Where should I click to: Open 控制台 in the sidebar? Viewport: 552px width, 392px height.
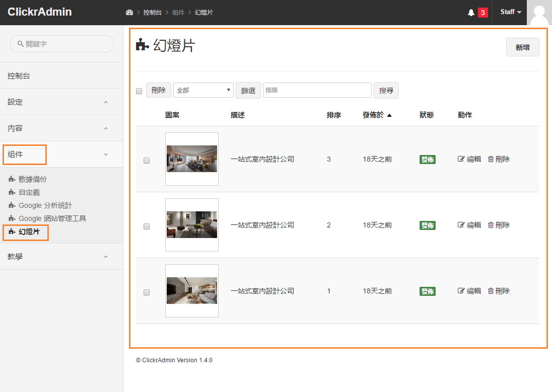pyautogui.click(x=61, y=75)
